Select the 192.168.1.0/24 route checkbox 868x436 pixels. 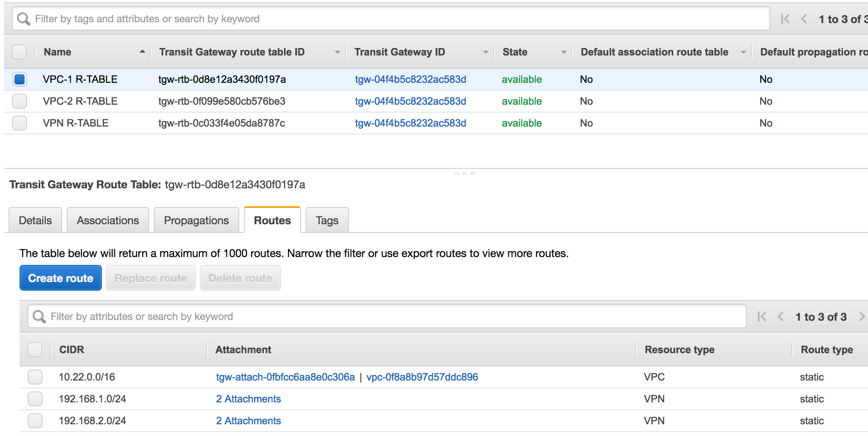35,399
